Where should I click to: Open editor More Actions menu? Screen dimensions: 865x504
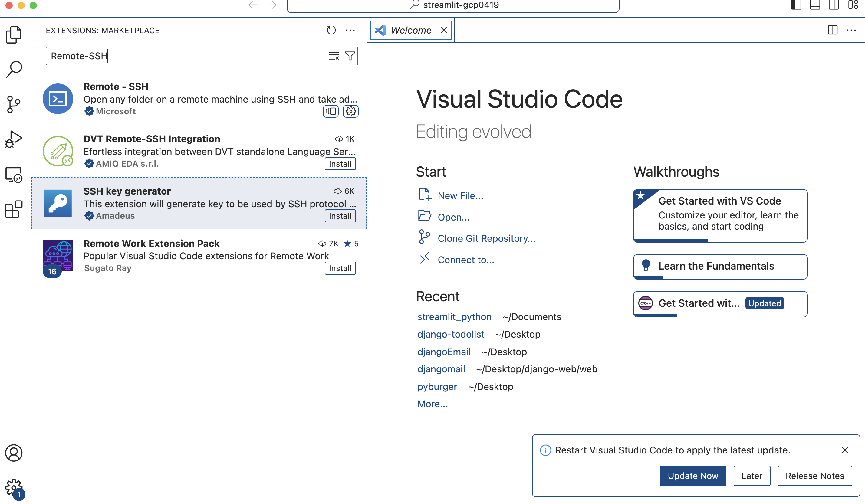851,30
